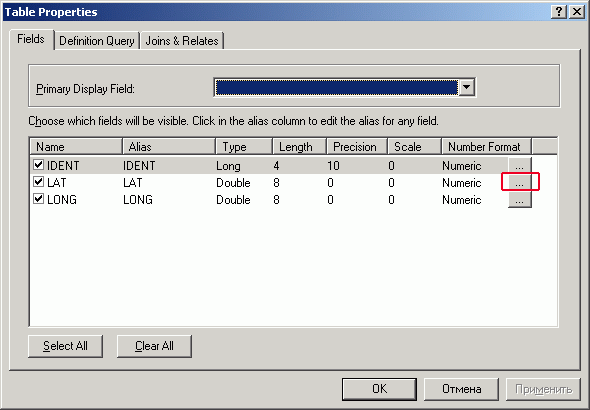Image resolution: width=590 pixels, height=410 pixels.
Task: Uncheck the LONG field visibility checkbox
Action: (x=38, y=198)
